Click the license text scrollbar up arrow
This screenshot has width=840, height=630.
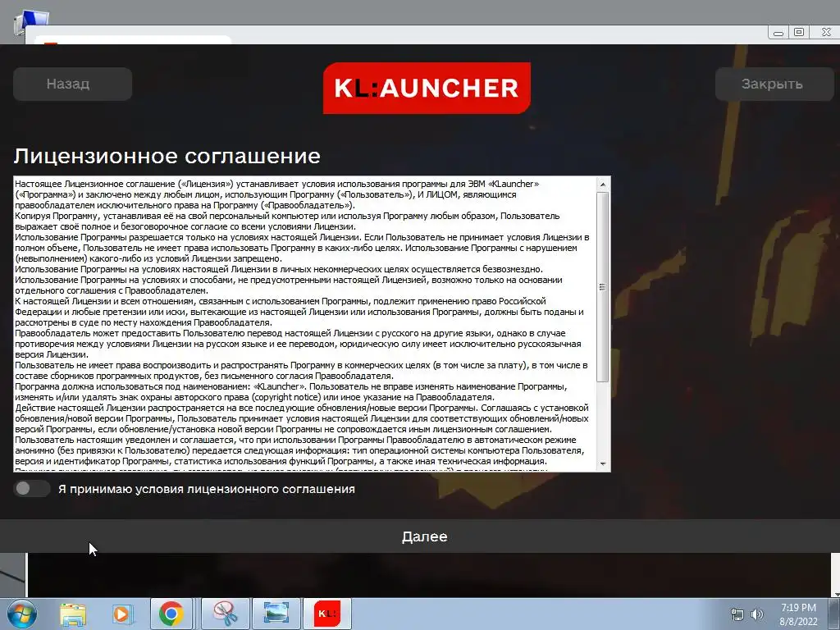point(603,185)
